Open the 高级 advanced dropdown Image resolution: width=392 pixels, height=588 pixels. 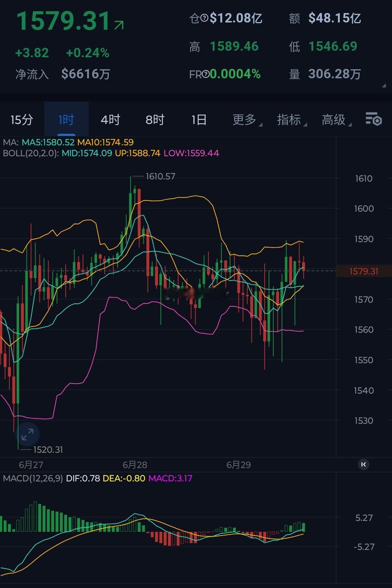tap(336, 119)
